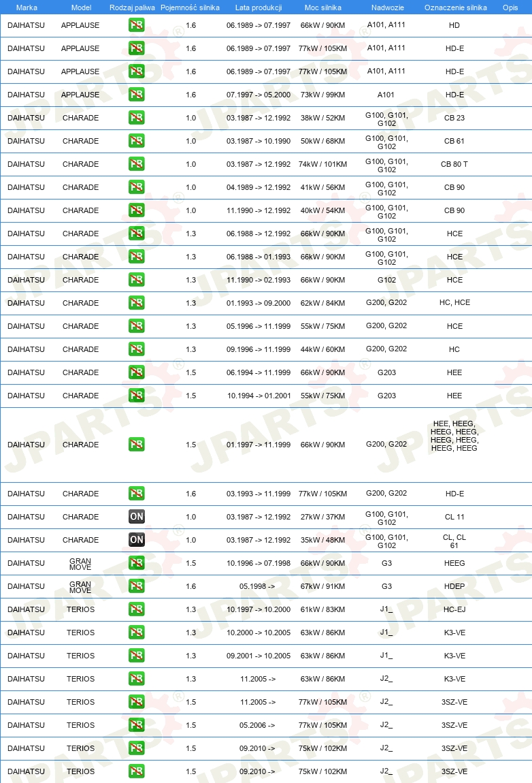Click petrol icon in CHARADE 62kW / 84KM row
Image resolution: width=532 pixels, height=783 pixels.
click(136, 302)
